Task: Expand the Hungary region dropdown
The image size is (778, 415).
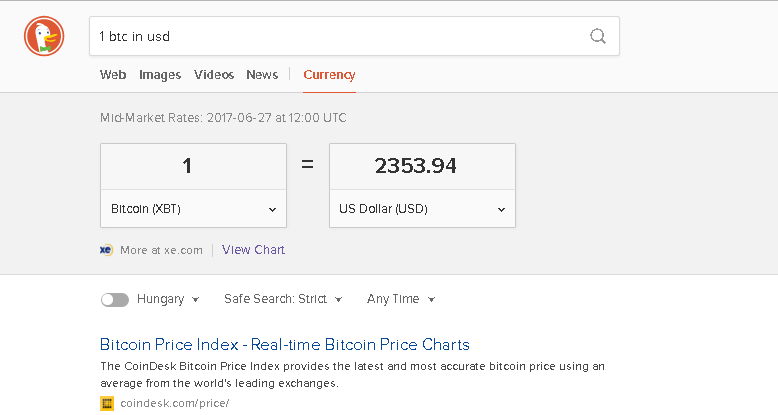Action: click(168, 299)
